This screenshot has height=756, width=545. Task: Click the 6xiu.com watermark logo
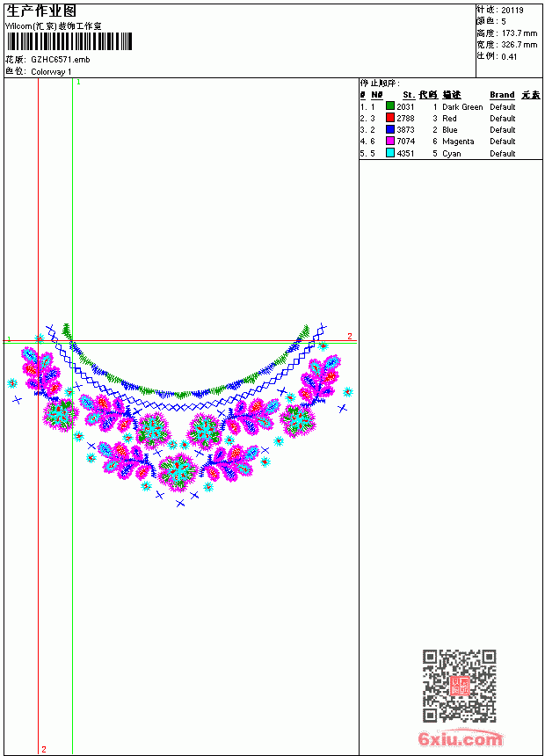tap(461, 738)
